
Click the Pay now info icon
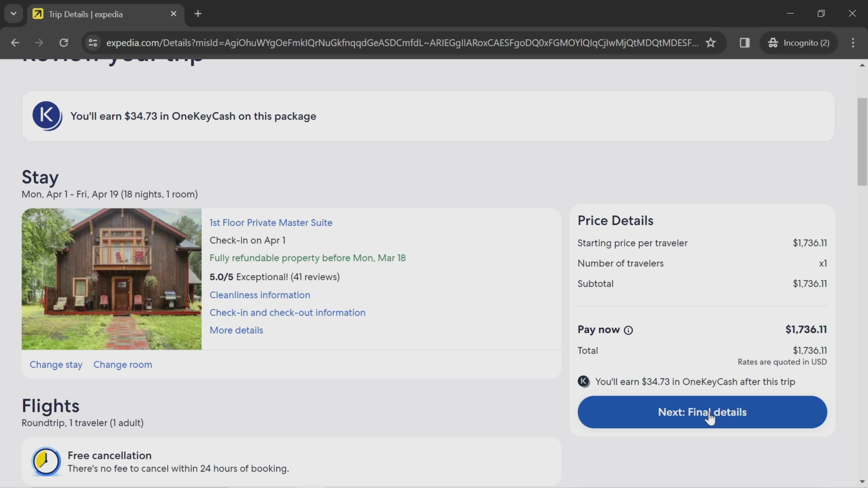(x=628, y=330)
